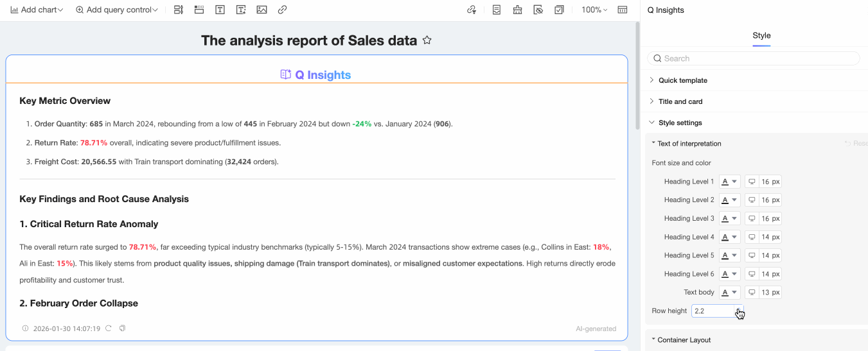The image size is (868, 351).
Task: Click the table layout icon beside zoom
Action: click(622, 10)
